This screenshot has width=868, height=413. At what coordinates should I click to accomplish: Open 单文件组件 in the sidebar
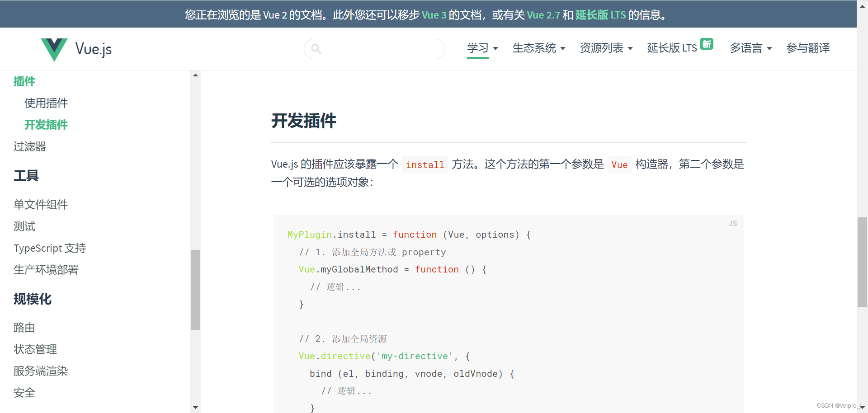point(41,205)
